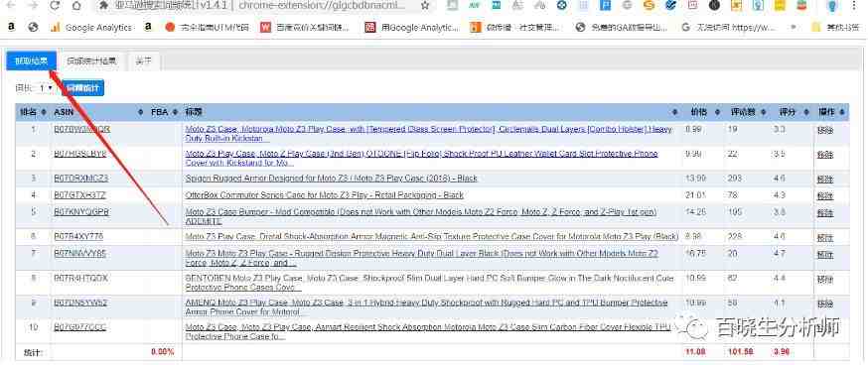The width and height of the screenshot is (868, 365).
Task: Open ASIN link B07KNYQGP8
Action: click(x=81, y=211)
